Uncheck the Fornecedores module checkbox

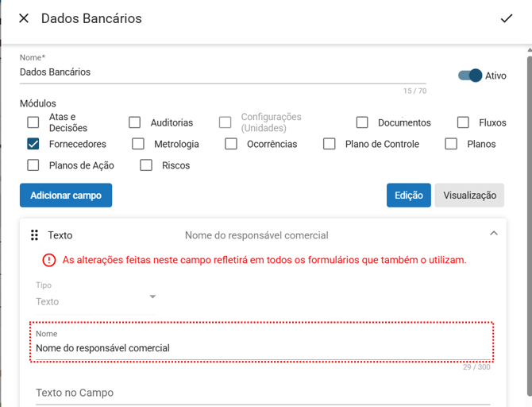pos(33,144)
